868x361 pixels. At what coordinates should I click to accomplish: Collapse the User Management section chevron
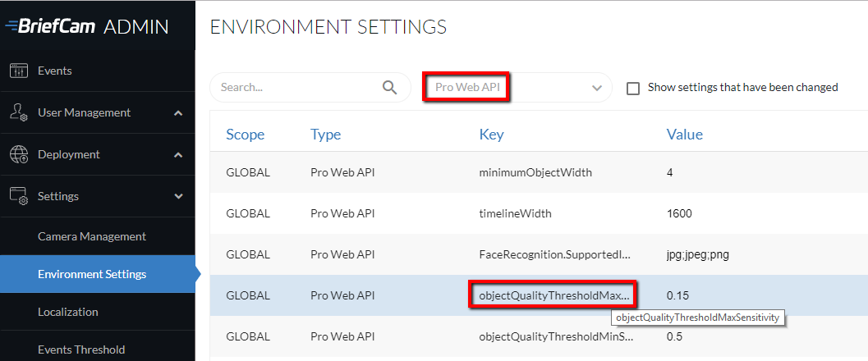coord(178,112)
